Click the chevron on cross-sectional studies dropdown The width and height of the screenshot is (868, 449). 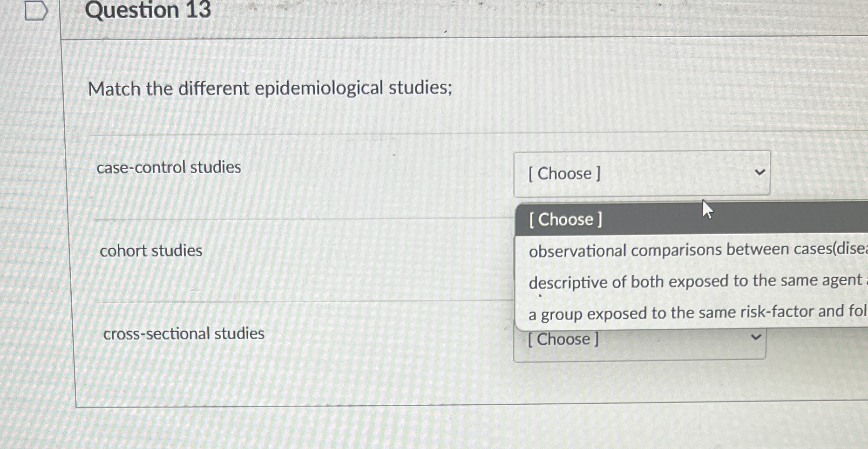tap(755, 337)
